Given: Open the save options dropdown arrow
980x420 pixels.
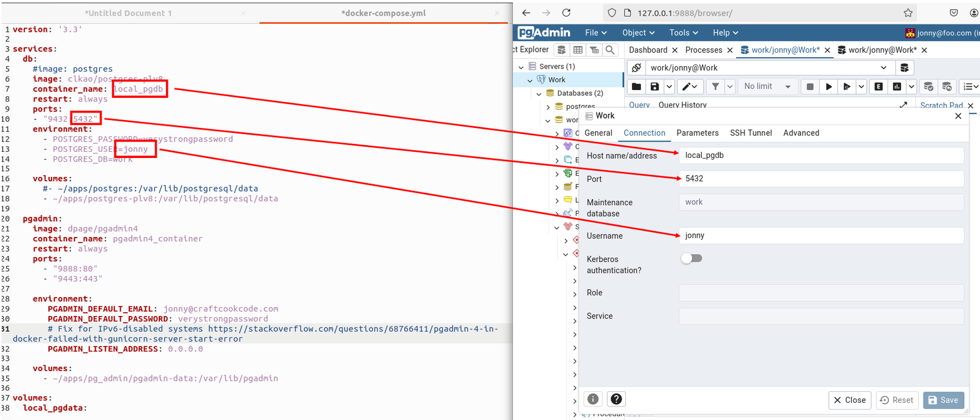Looking at the screenshot, I should click(669, 86).
